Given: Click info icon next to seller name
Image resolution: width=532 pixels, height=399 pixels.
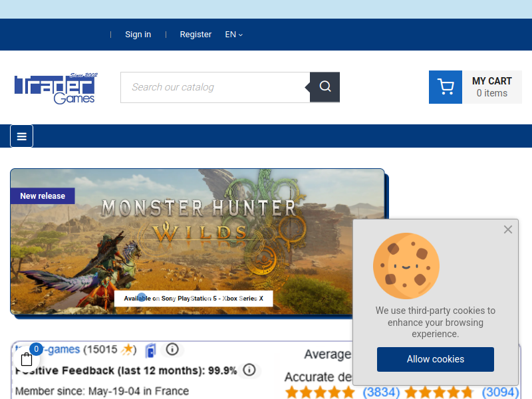Looking at the screenshot, I should pyautogui.click(x=172, y=349).
